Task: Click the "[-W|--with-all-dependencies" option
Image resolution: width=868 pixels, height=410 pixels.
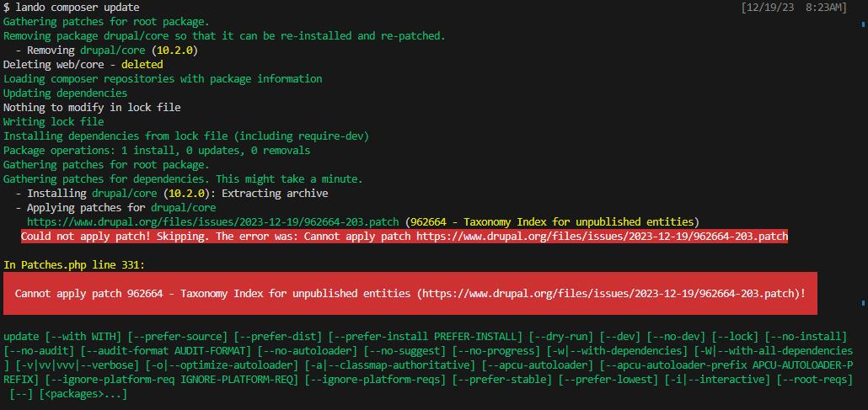Action: point(774,350)
